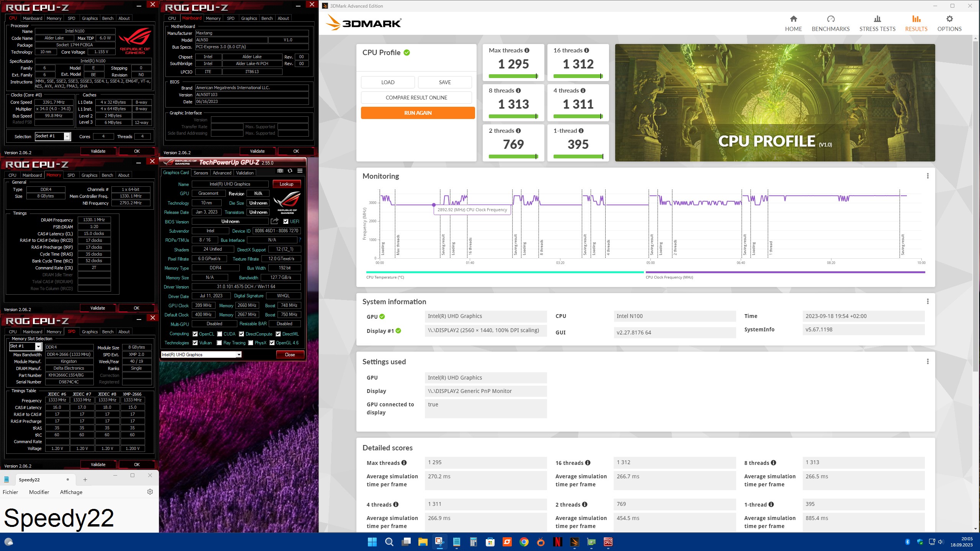This screenshot has height=551, width=980.
Task: Open Windows Start menu
Action: (x=372, y=542)
